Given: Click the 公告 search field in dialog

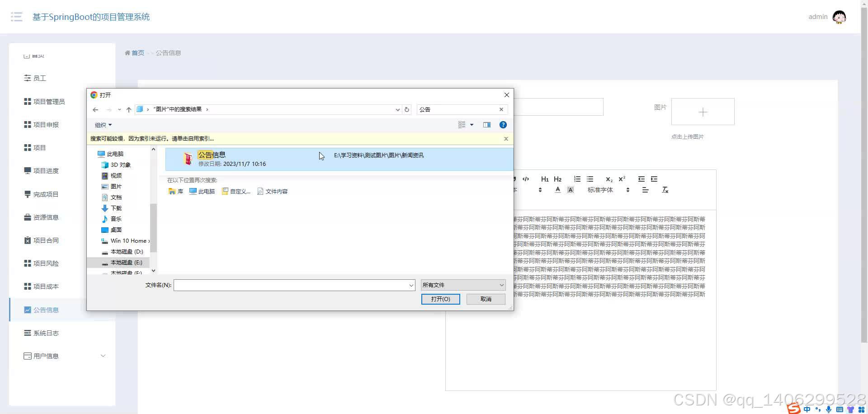Looking at the screenshot, I should 457,109.
